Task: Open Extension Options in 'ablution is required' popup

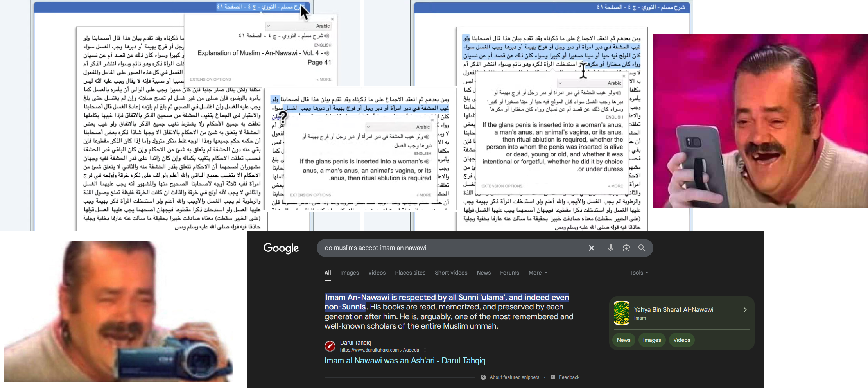Action: 310,195
